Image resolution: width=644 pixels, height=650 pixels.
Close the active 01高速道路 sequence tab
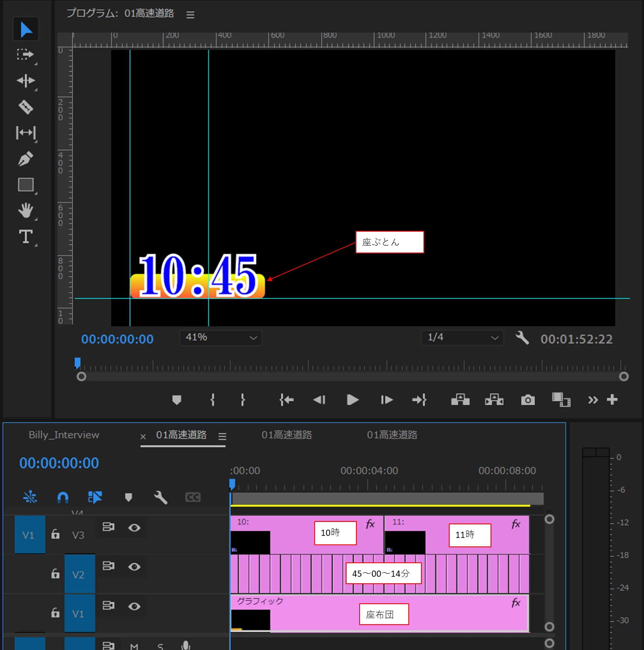(x=143, y=437)
